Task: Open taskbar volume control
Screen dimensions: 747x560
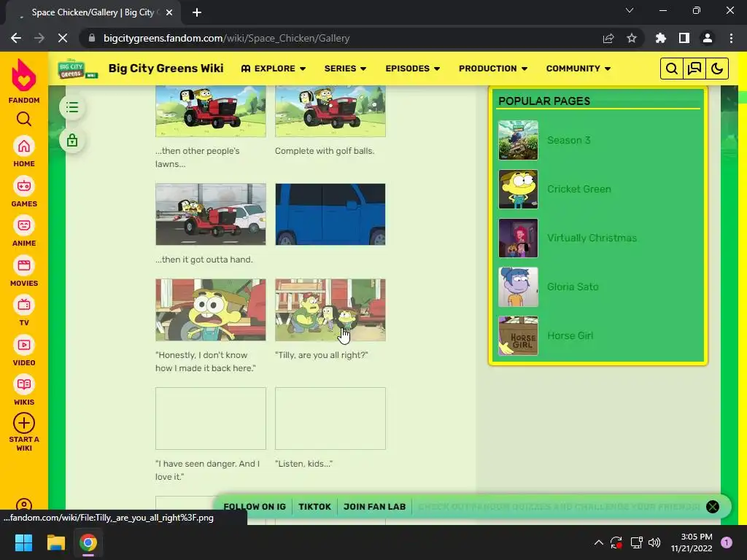Action: pyautogui.click(x=654, y=542)
